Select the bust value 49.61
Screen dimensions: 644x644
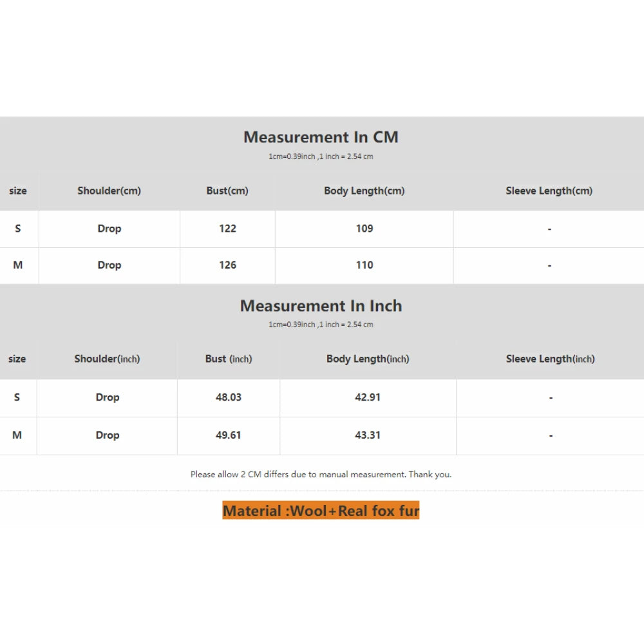229,435
